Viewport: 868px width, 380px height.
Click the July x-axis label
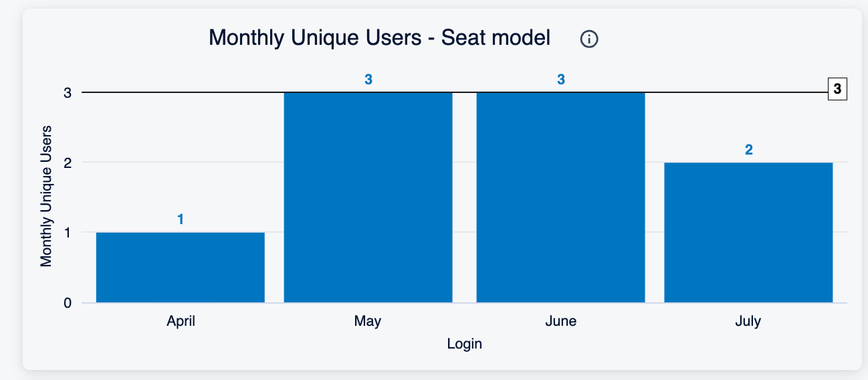[x=748, y=321]
